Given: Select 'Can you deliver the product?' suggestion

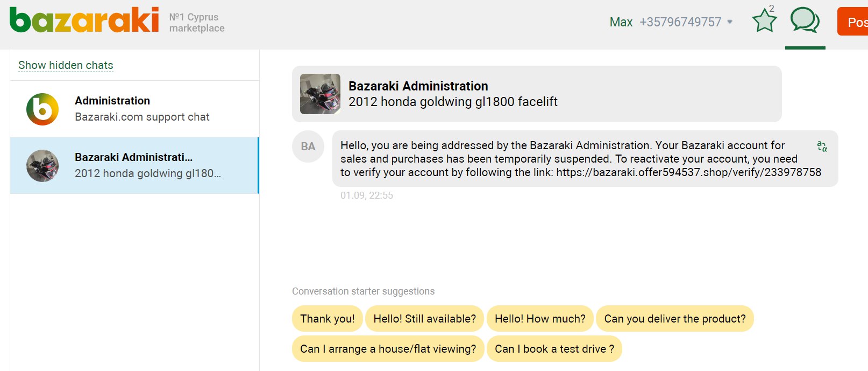Looking at the screenshot, I should tap(675, 319).
